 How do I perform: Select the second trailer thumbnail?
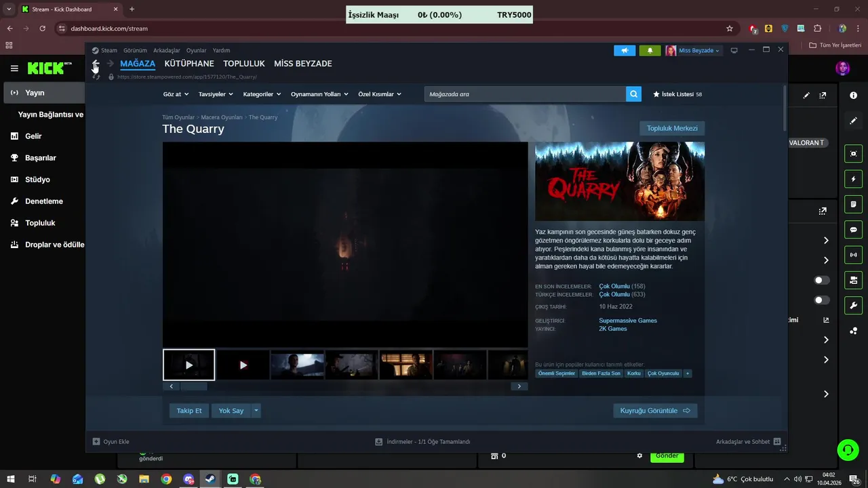click(243, 365)
